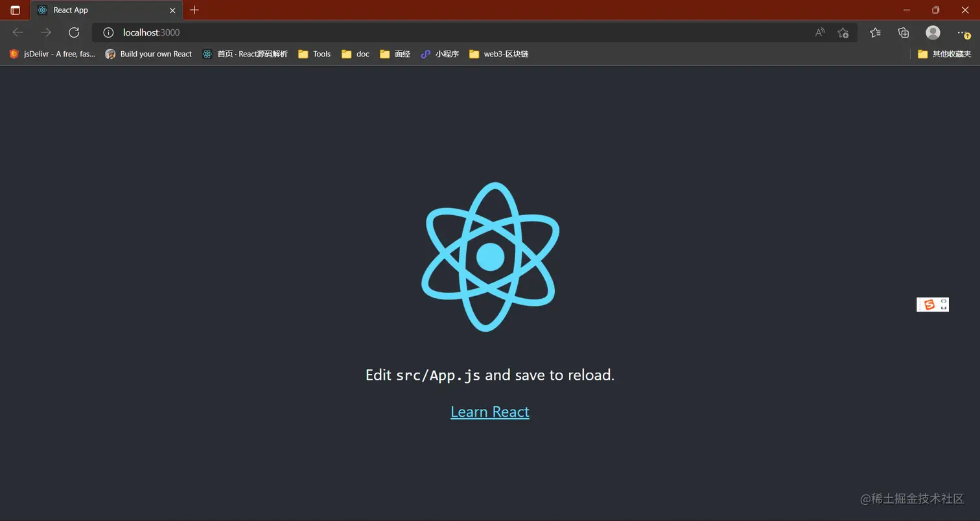
Task: Open 首页 · React源码解析 bookmark
Action: click(245, 54)
